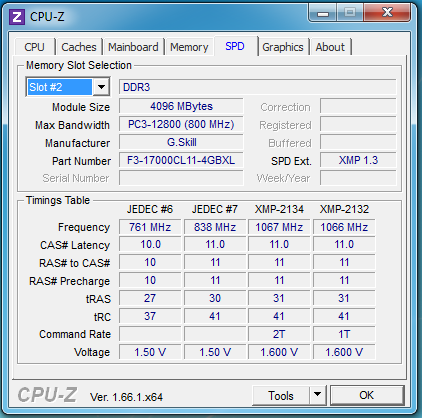Open the Mainboard tab

133,47
